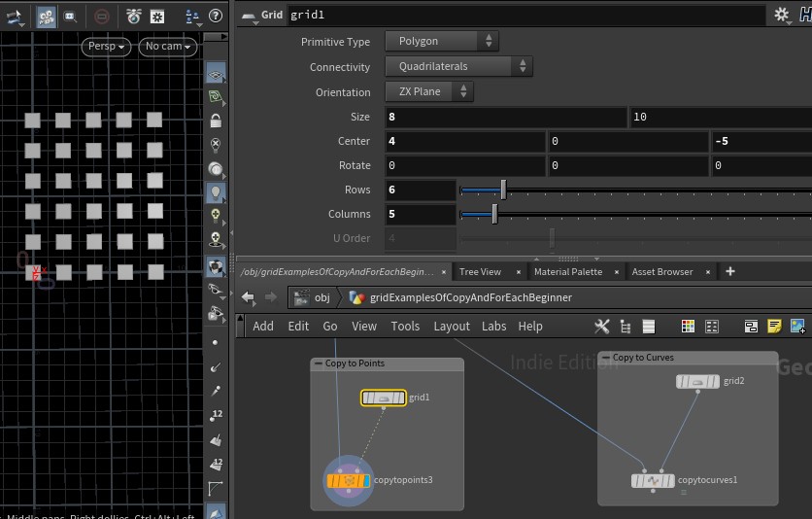812x519 pixels.
Task: Open viewport help question mark icon
Action: 215,16
